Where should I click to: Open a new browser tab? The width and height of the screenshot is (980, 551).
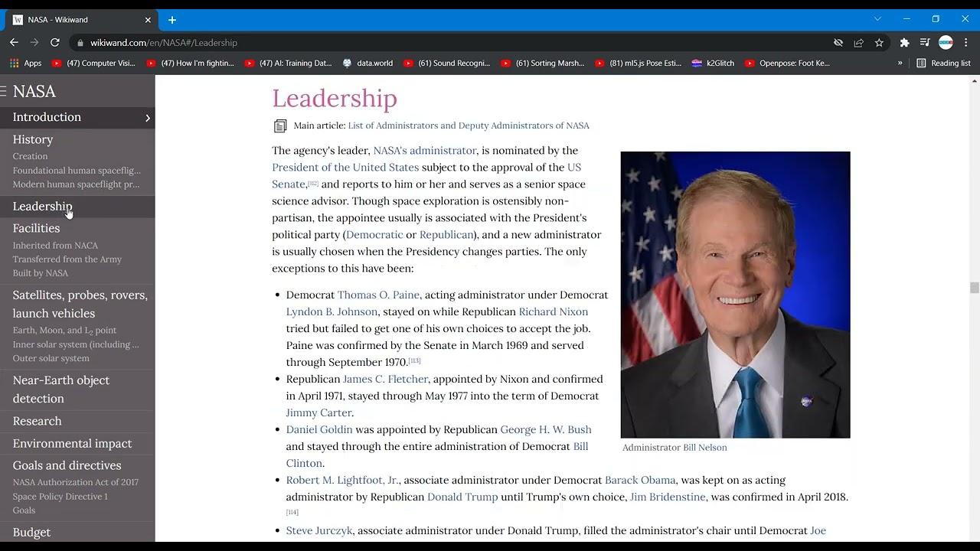tap(171, 20)
